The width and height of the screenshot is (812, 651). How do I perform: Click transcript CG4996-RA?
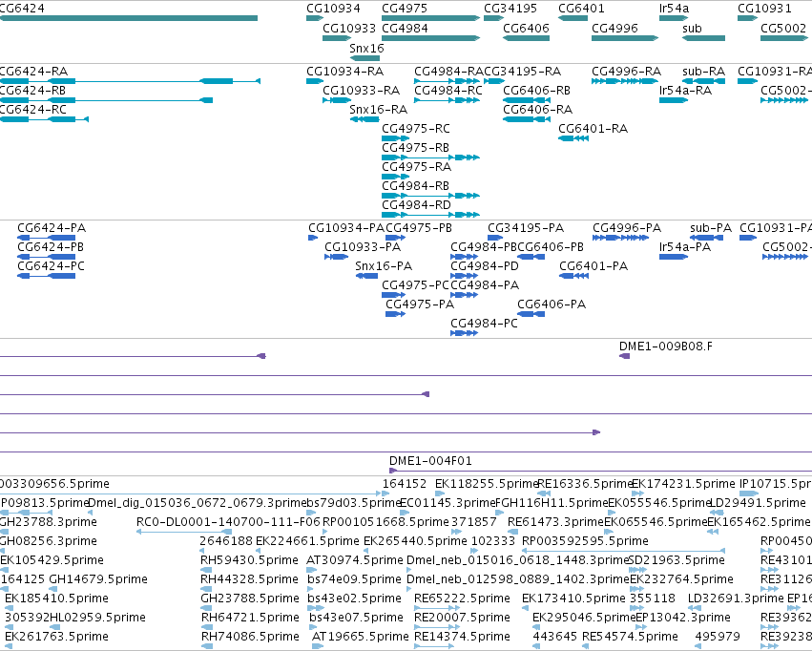click(625, 81)
